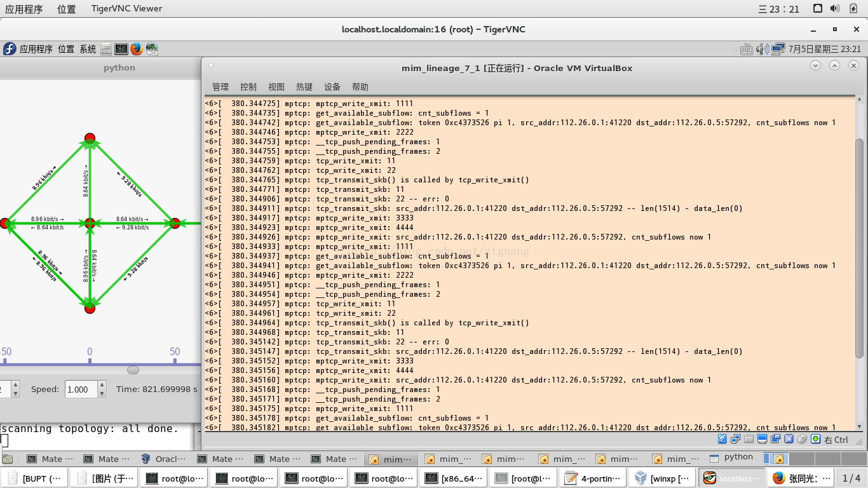Click the active workspace in inner panel switcher
The height and width of the screenshot is (488, 868).
click(775, 459)
